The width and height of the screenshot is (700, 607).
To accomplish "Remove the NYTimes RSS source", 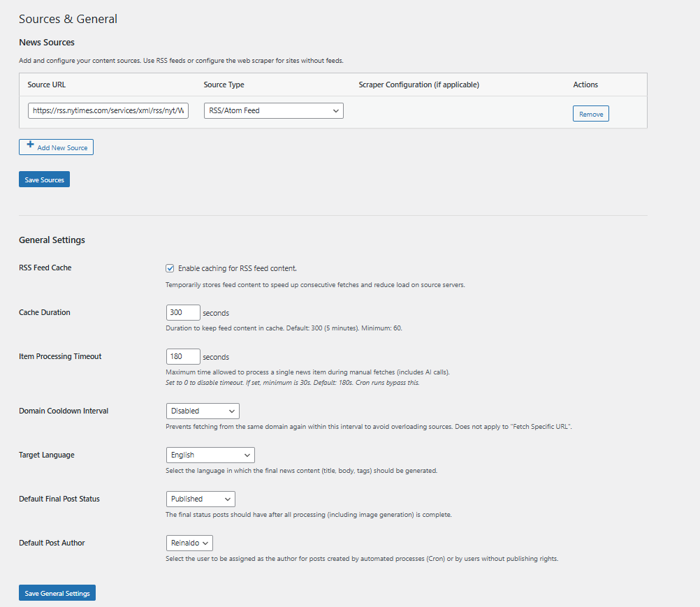I will tap(590, 114).
